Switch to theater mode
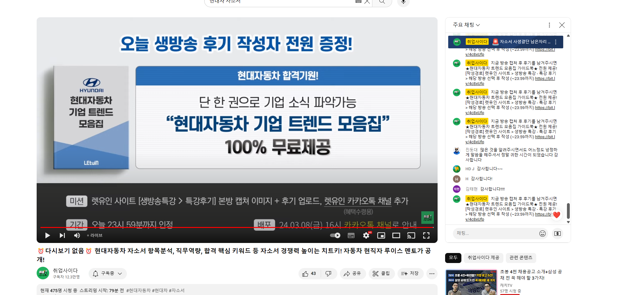The height and width of the screenshot is (295, 644). (x=396, y=235)
